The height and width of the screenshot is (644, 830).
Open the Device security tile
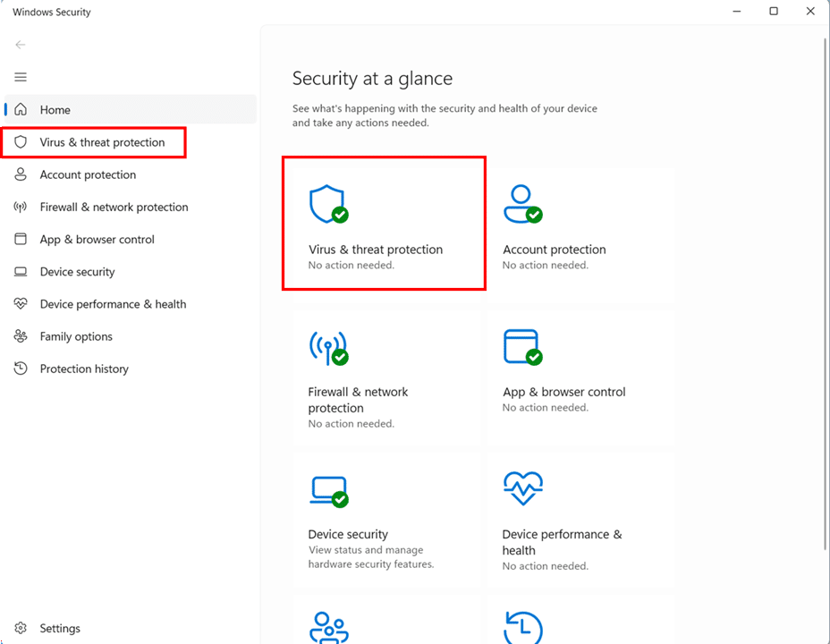(384, 519)
